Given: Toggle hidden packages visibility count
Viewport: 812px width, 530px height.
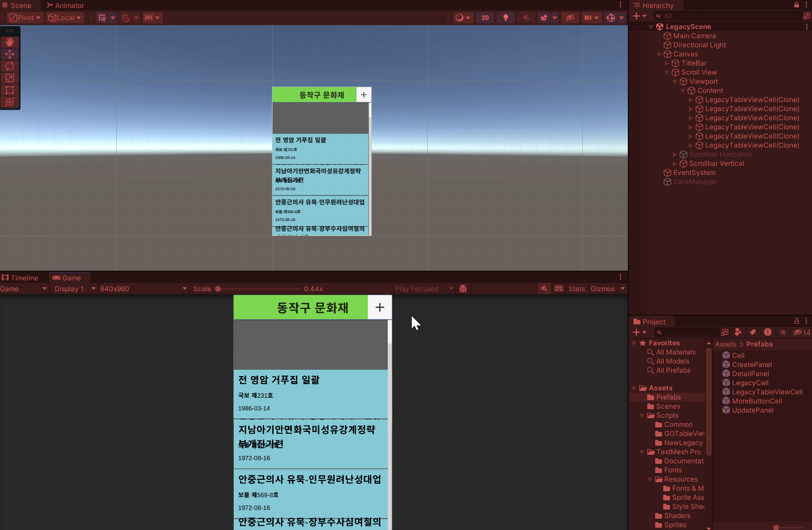Looking at the screenshot, I should [802, 332].
